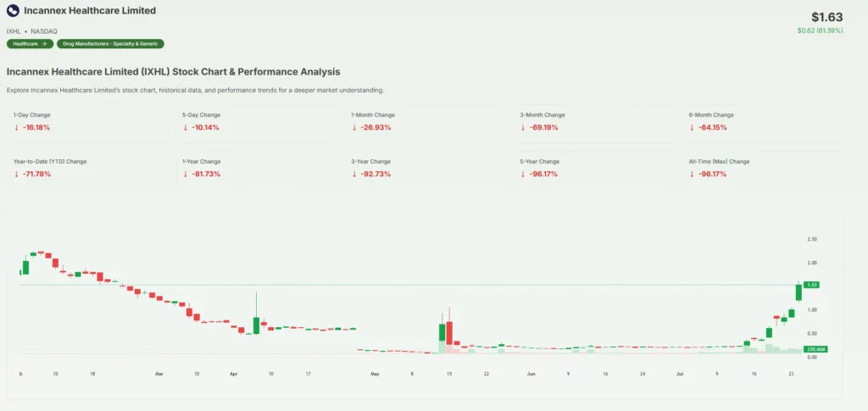Click the -26.93% value
Screen dimensions: 868x411
pos(374,127)
